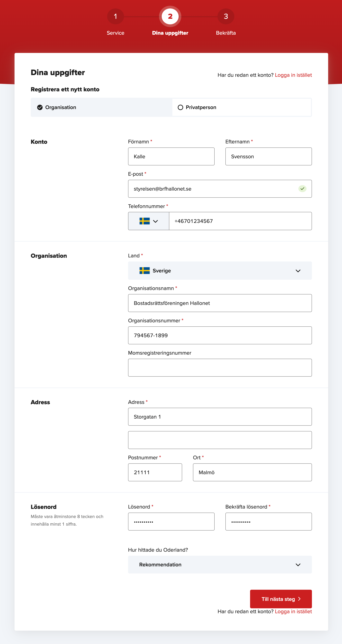Open the Hur hittade du Oderland dropdown
Screen dimensions: 342x644
point(220,565)
